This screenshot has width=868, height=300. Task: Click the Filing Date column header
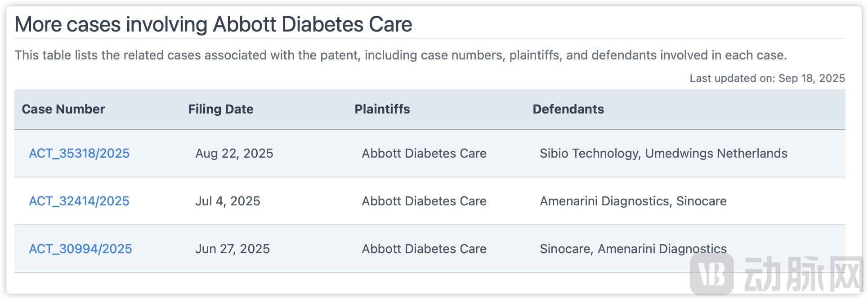click(221, 109)
